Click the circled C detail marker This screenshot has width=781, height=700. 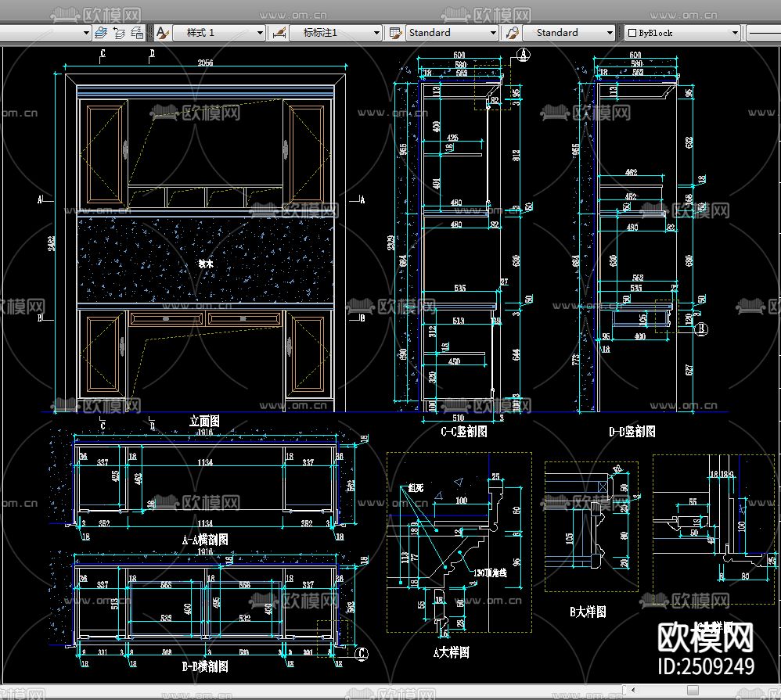click(x=362, y=654)
